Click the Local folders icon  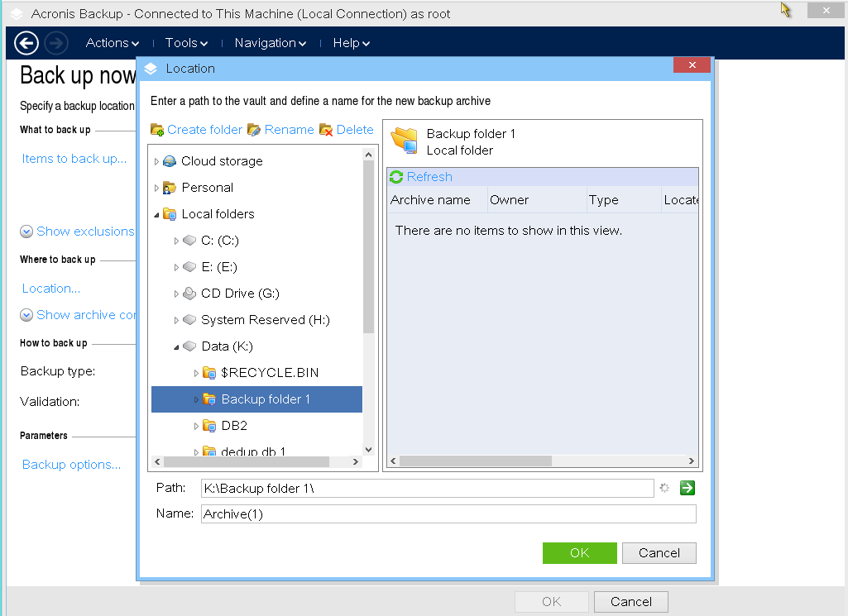(170, 214)
